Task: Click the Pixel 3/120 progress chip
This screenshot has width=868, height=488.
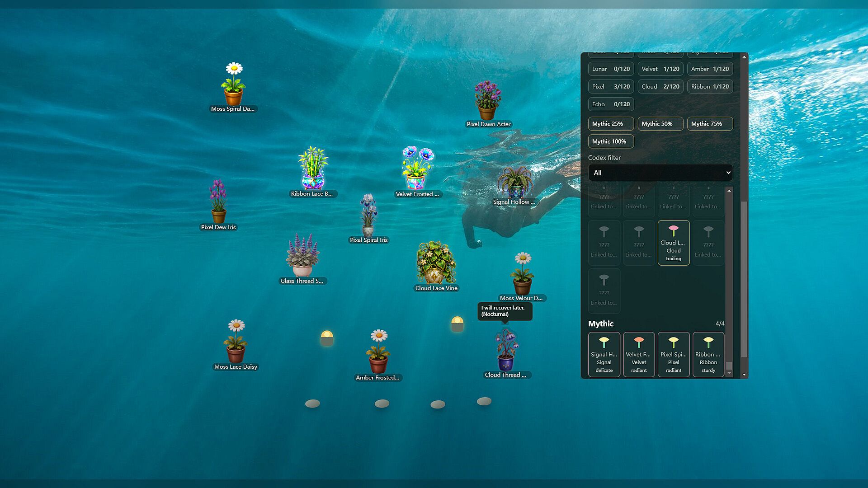Action: [x=611, y=86]
